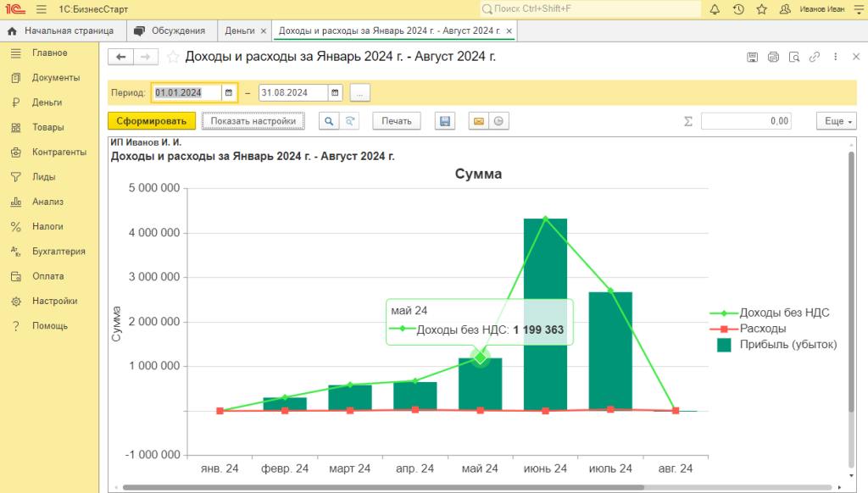Click the magnifier find icon in report toolbar
The image size is (868, 493).
click(x=328, y=121)
